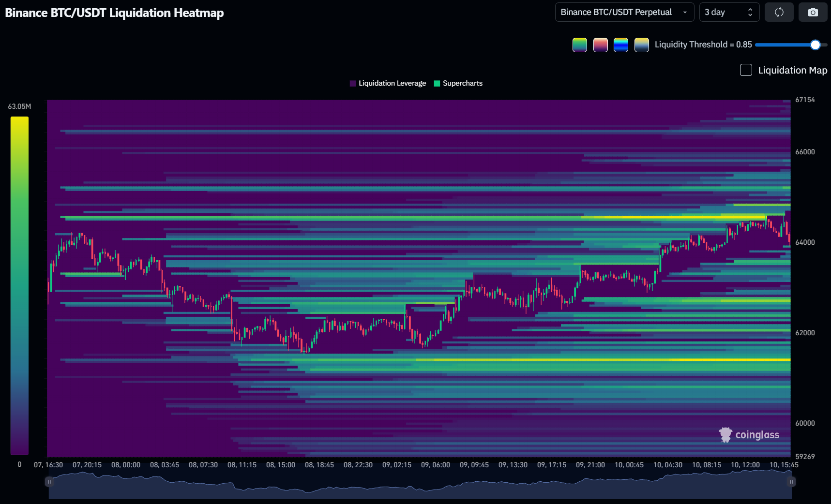Open the 3 day timeframe selector
Image resolution: width=831 pixels, height=504 pixels.
click(x=729, y=12)
